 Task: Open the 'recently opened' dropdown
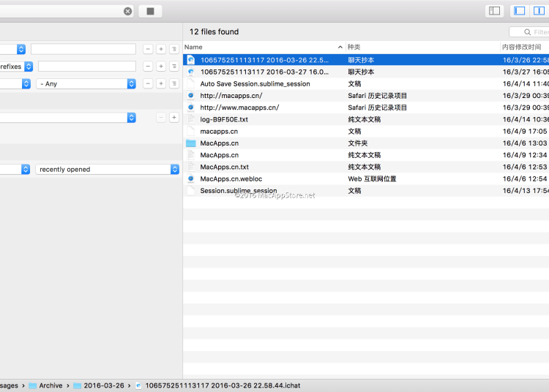(x=107, y=169)
